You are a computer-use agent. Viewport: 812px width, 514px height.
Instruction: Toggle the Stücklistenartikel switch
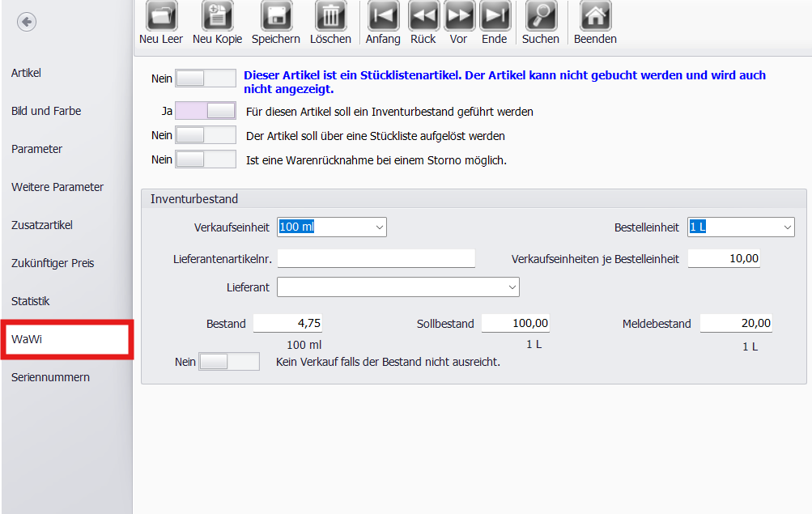(206, 79)
